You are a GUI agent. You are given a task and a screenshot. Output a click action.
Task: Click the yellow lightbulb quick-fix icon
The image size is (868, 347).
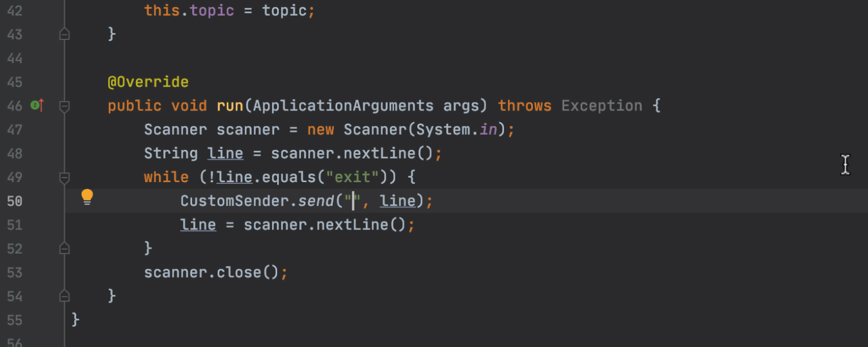point(87,197)
